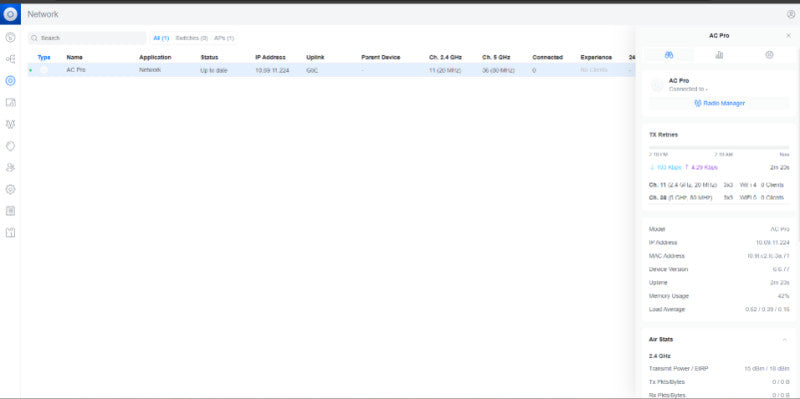Click the AC Pro device avatar in side panel
800x399 pixels.
(657, 85)
